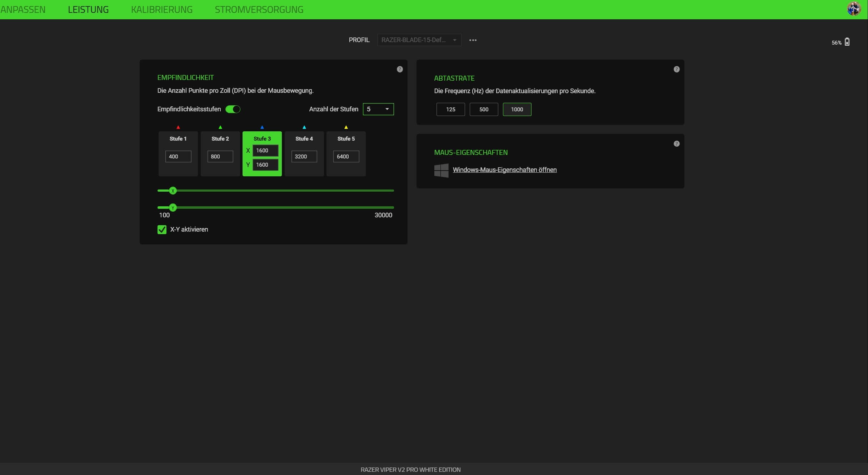Click the yellow triangle above Stufe 5
This screenshot has width=868, height=475.
346,127
